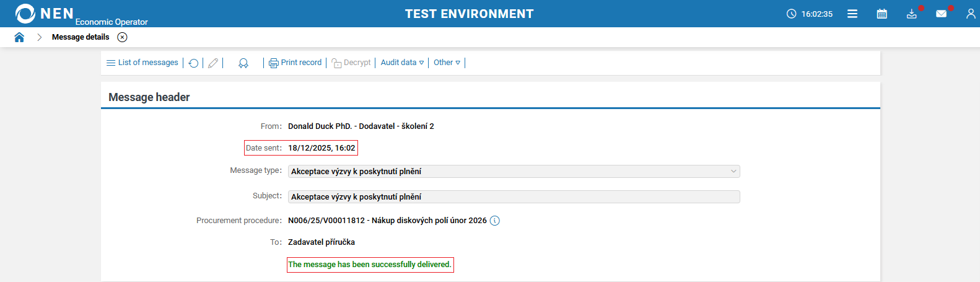
Task: Click the pencil edit icon
Action: coord(213,63)
